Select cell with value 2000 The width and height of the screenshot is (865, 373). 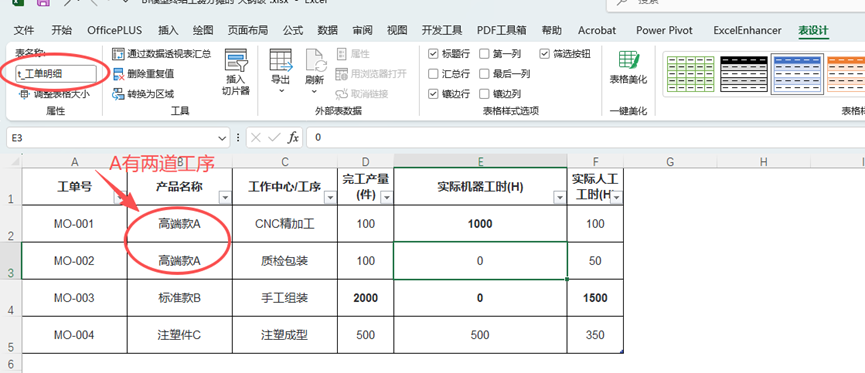pyautogui.click(x=366, y=298)
